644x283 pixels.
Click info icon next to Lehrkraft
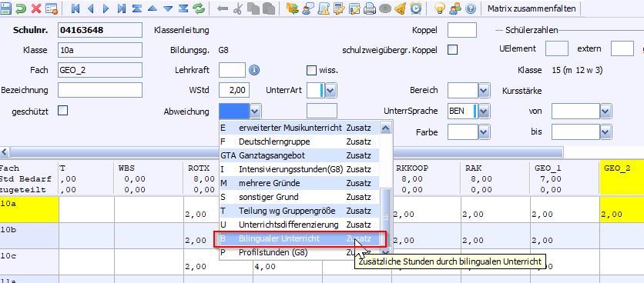pos(254,70)
